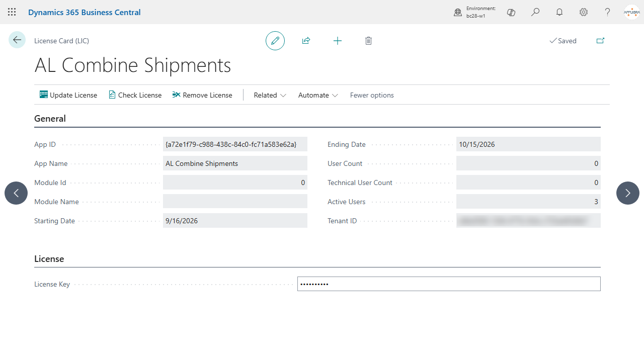Click the Active Users field
Image resolution: width=644 pixels, height=362 pixels.
pos(528,202)
